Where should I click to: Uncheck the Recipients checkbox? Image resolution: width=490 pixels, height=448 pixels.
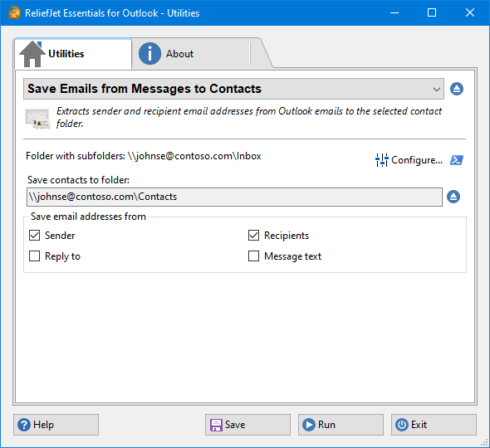(x=253, y=236)
